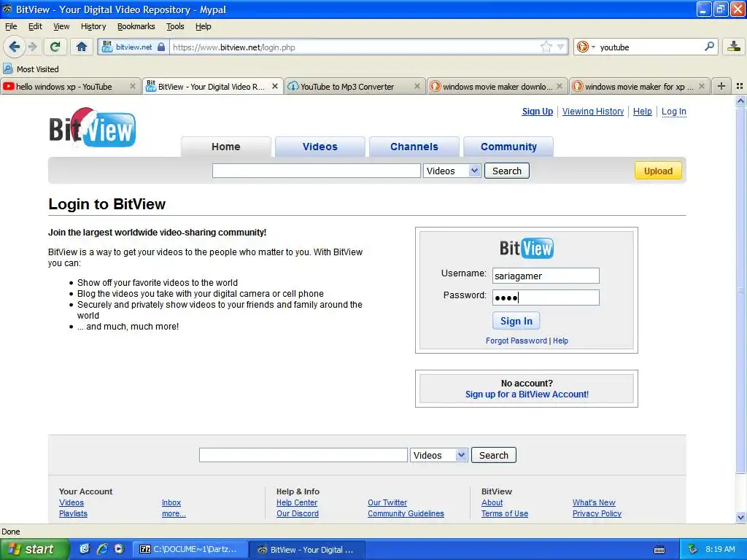This screenshot has width=747, height=560.
Task: Click the Forgot Password link
Action: pos(516,341)
